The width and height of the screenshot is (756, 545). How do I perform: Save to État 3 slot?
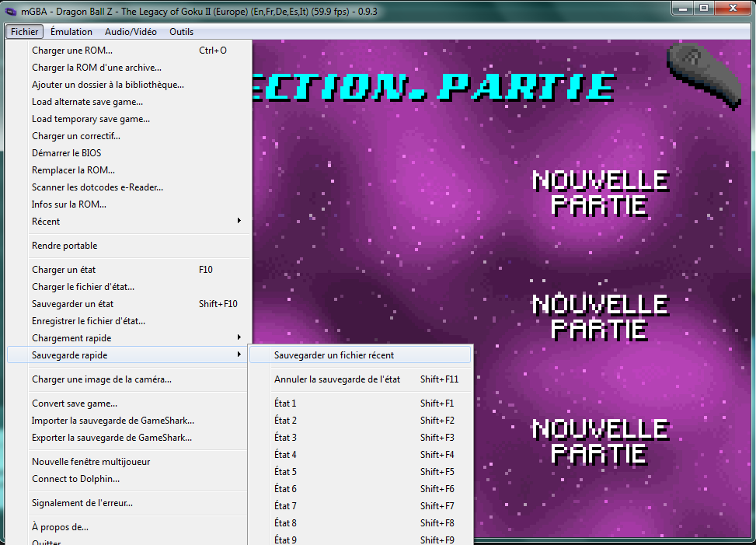361,438
